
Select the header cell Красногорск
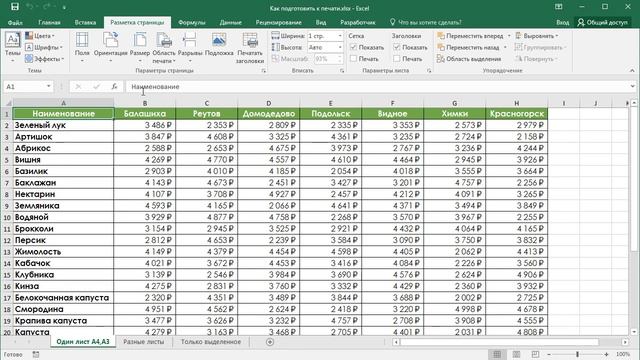click(517, 113)
